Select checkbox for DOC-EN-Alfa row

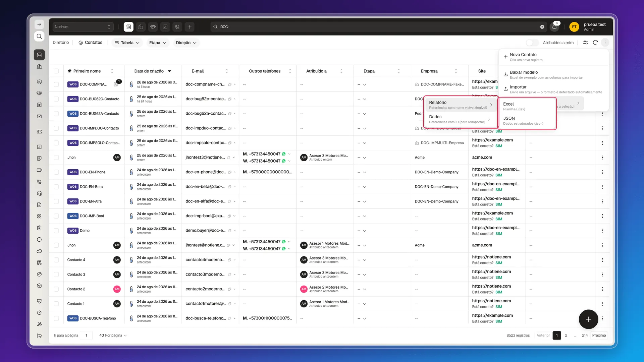pos(56,201)
